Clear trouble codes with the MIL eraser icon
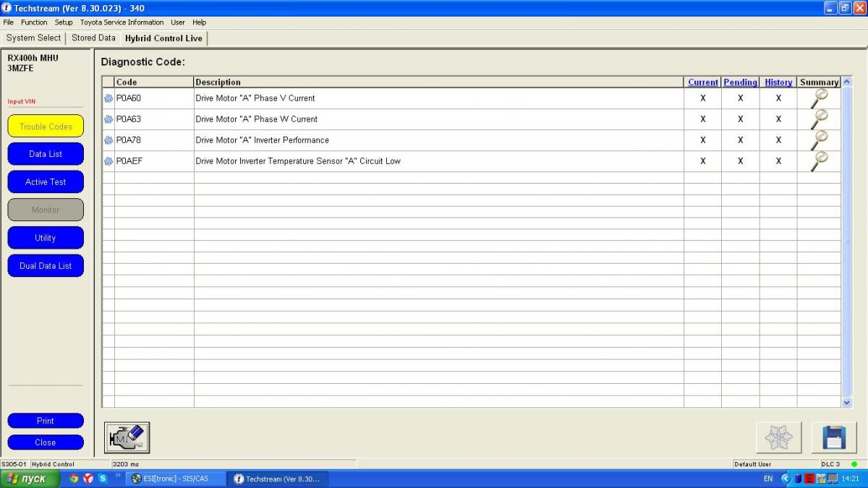The image size is (868, 488). (x=127, y=437)
